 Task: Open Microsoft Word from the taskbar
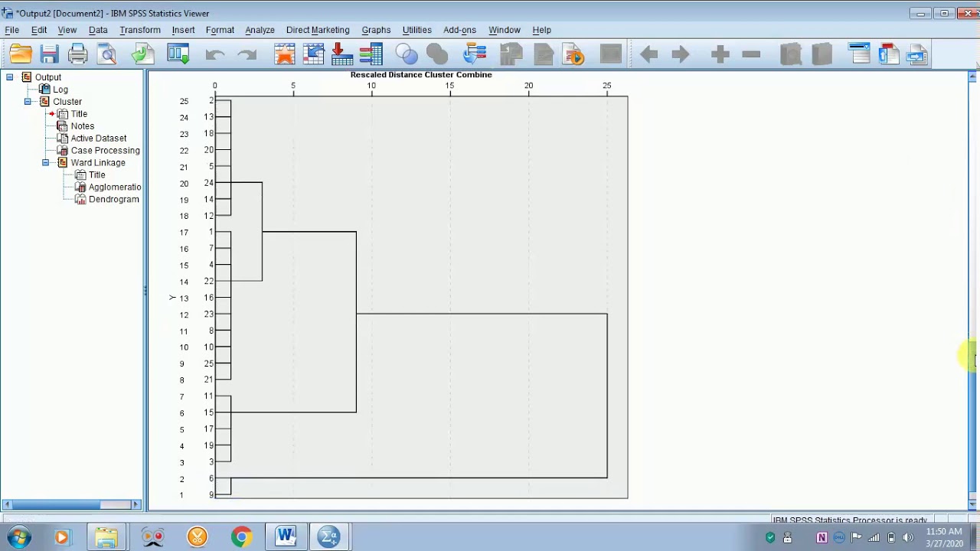click(286, 537)
